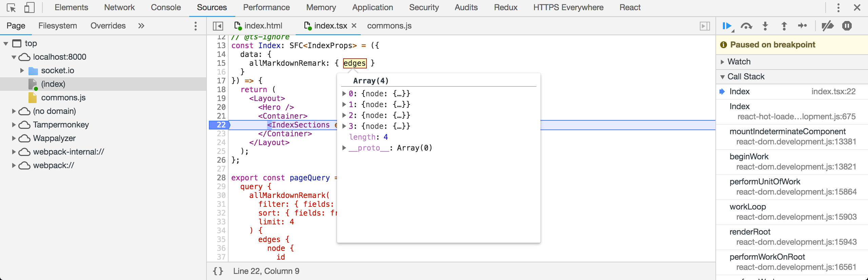Screen dimensions: 868x280
Task: Switch to the Overrides navigator tab
Action: [x=108, y=26]
